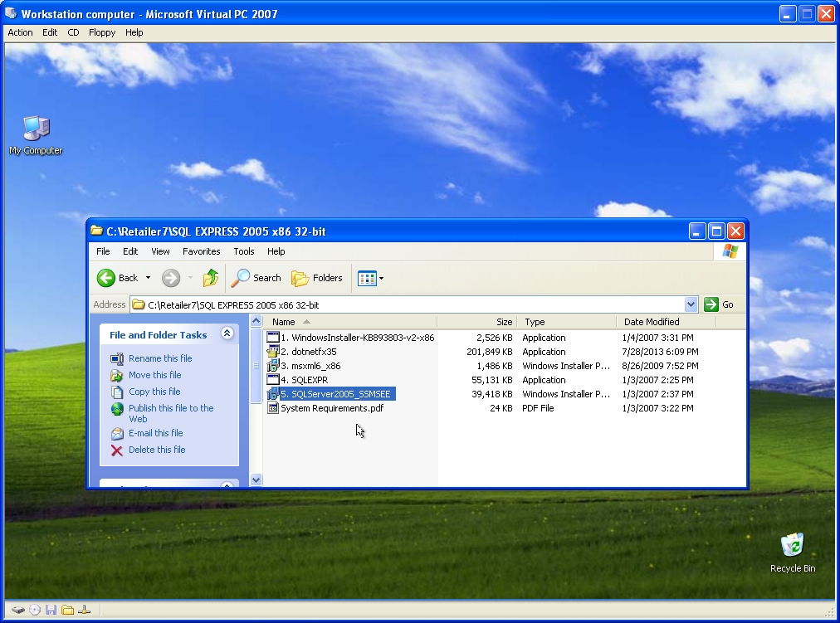Open the Views icon dropdown
Image resolution: width=840 pixels, height=623 pixels.
point(370,278)
